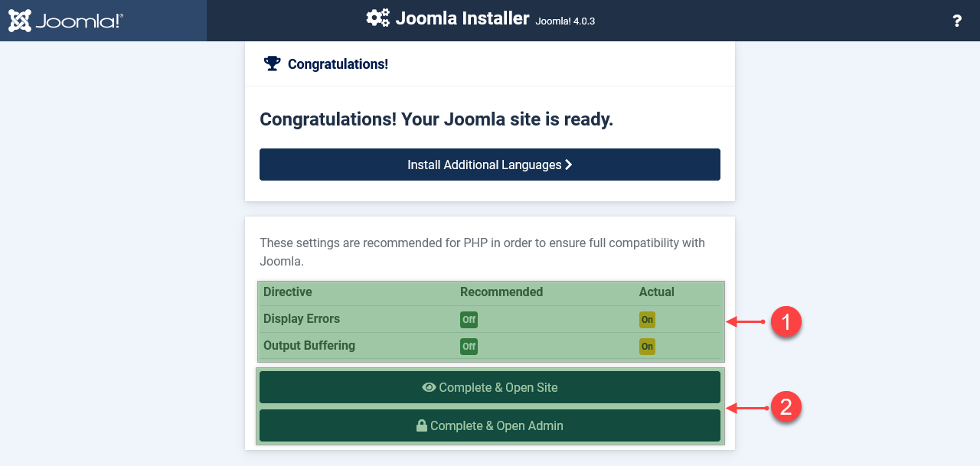Click the trophy icon next to Congratulations
The image size is (980, 466).
272,64
